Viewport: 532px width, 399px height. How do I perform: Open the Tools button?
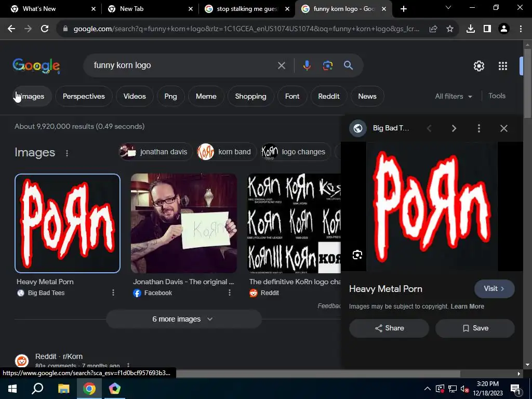[x=497, y=96]
